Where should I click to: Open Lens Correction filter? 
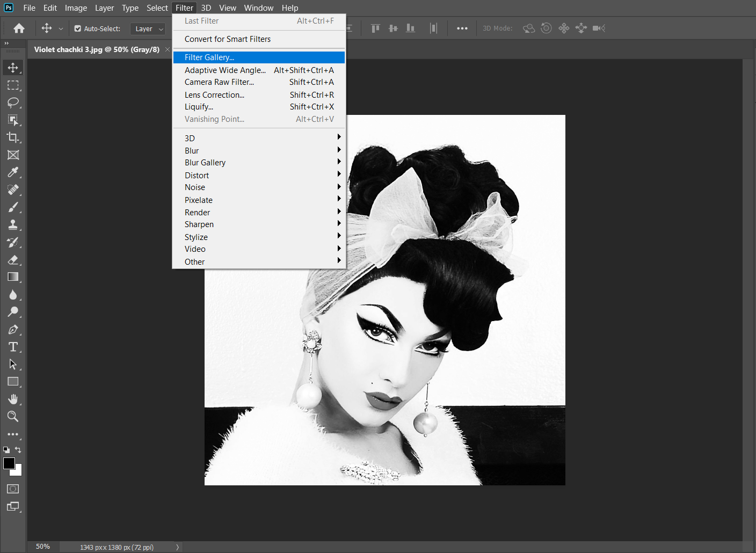coord(259,94)
